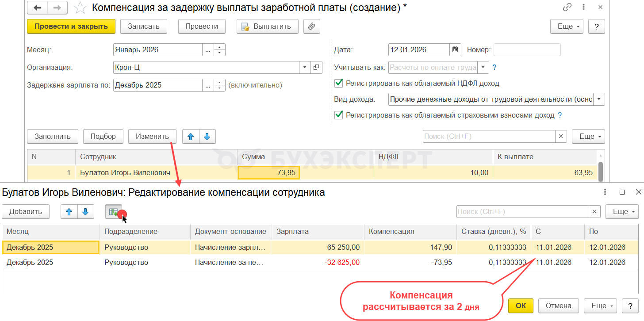Show hint next to Учитывать как
Screen dimensions: 644x321
(494, 68)
